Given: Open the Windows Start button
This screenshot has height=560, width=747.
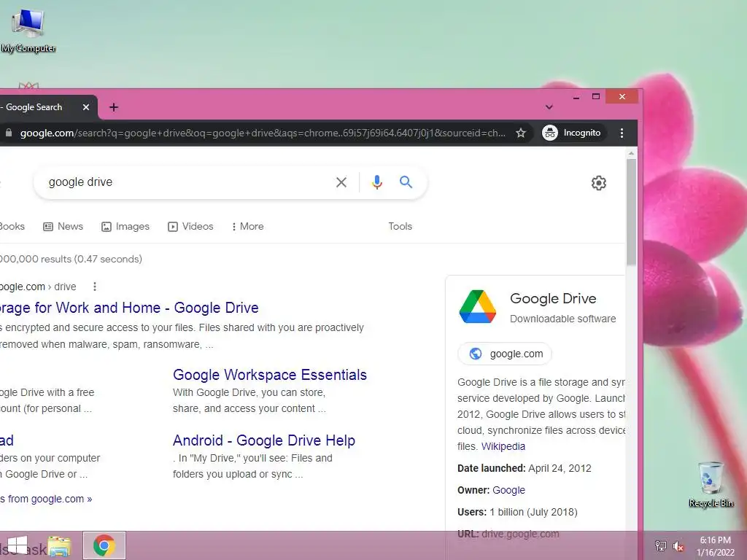Looking at the screenshot, I should coord(18,545).
